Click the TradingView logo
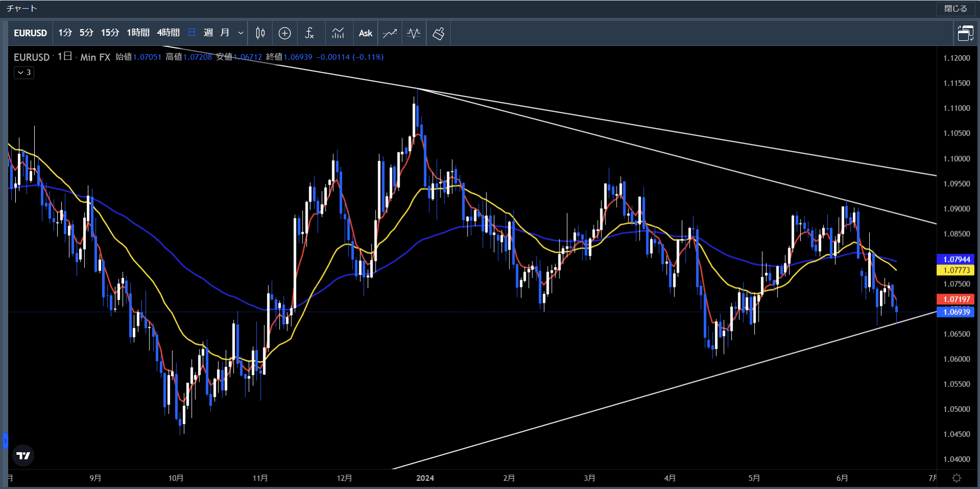The image size is (980, 489). [x=23, y=455]
